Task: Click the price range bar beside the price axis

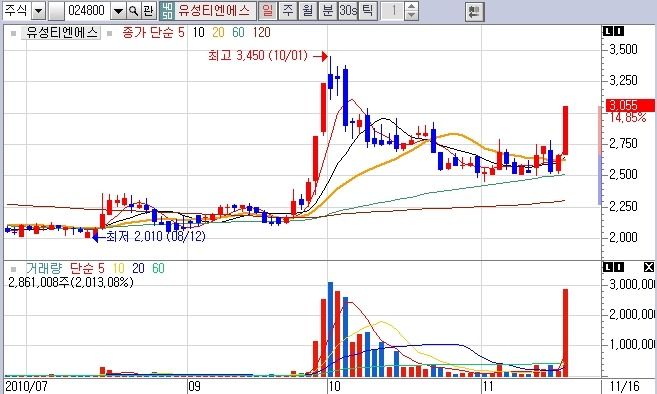Action: [600, 156]
